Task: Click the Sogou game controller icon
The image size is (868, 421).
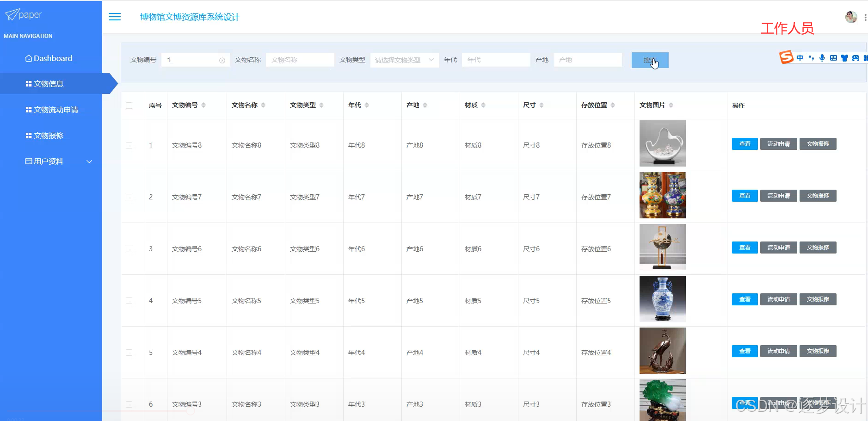Action: [856, 58]
